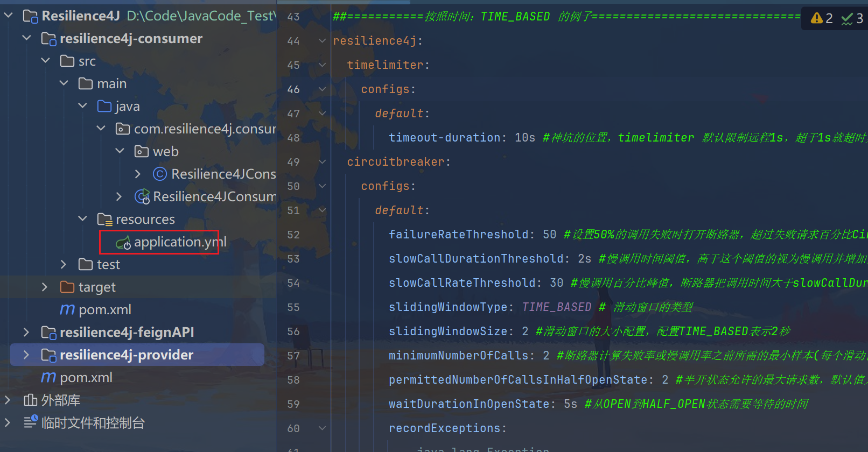Image resolution: width=868 pixels, height=452 pixels.
Task: Expand the test folder
Action: coord(64,264)
